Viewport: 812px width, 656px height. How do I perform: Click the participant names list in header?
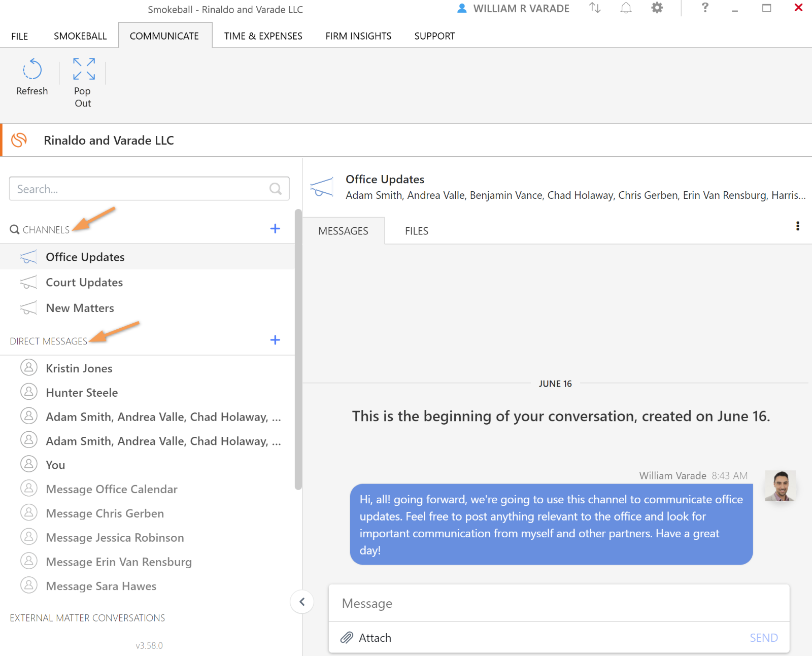point(576,195)
